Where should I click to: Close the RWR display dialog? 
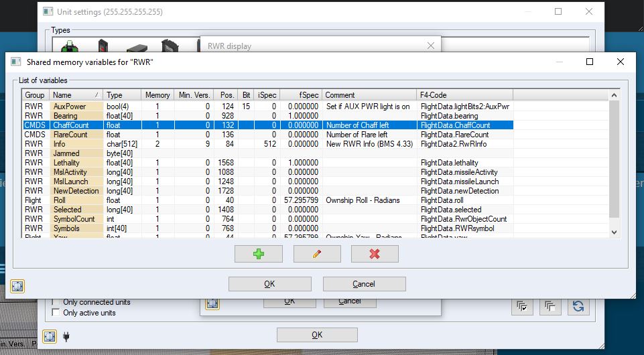(x=430, y=46)
